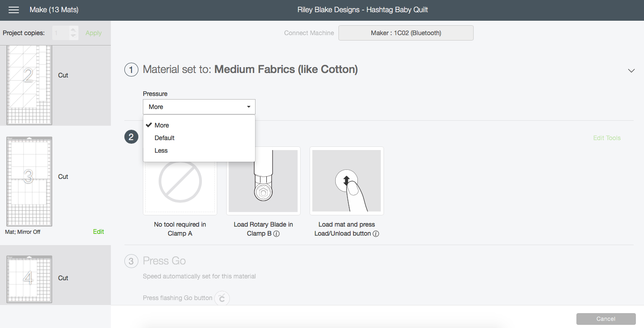Screen dimensions: 644x328
Task: Click the Rotary Blade illustration
Action: pyautogui.click(x=263, y=181)
